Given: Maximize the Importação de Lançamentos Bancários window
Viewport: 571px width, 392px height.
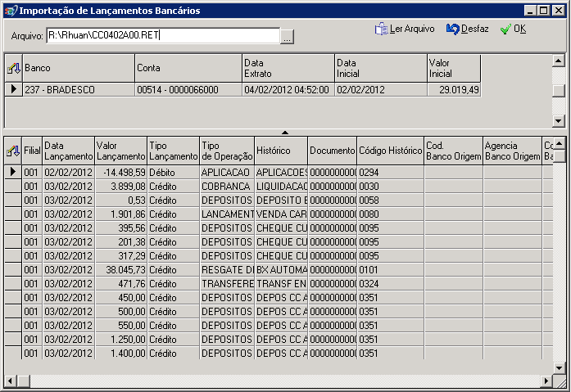Looking at the screenshot, I should [x=544, y=11].
